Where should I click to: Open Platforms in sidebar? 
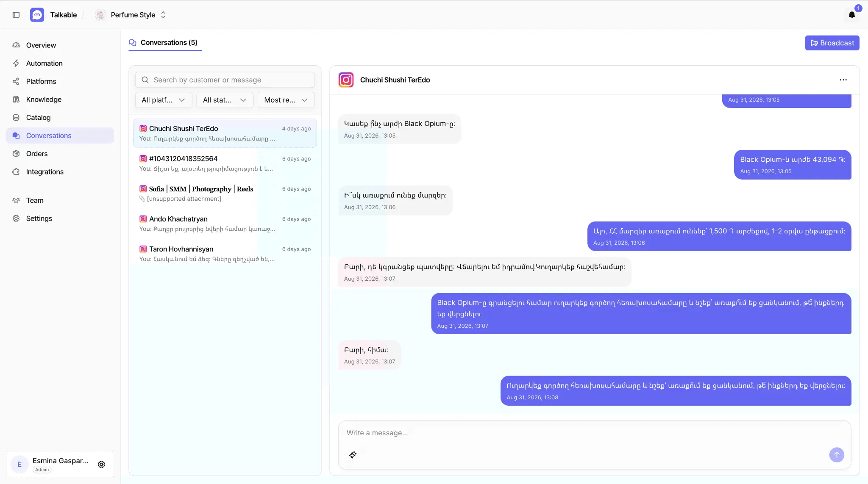[x=60, y=81]
